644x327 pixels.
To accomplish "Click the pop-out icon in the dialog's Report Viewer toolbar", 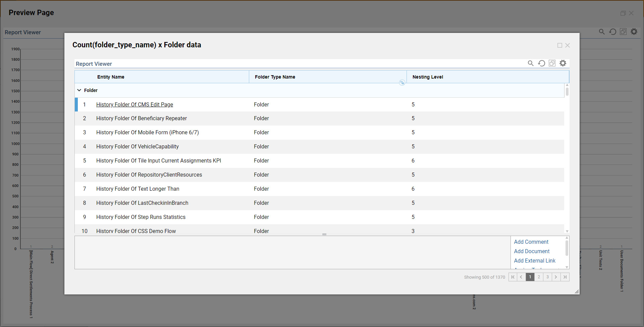I will click(552, 63).
